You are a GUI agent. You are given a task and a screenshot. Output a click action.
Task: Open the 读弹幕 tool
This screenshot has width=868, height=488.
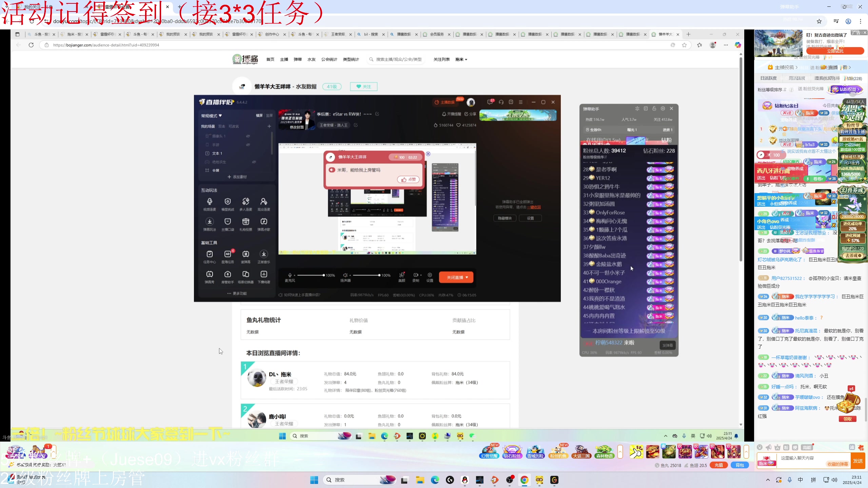245,257
